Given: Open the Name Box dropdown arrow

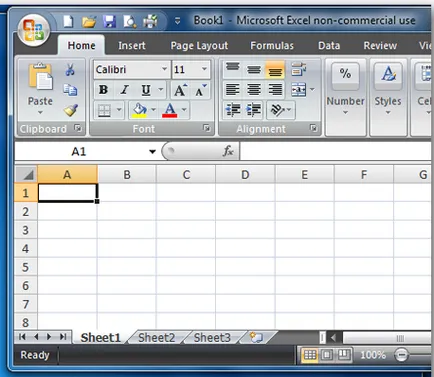Looking at the screenshot, I should point(152,152).
